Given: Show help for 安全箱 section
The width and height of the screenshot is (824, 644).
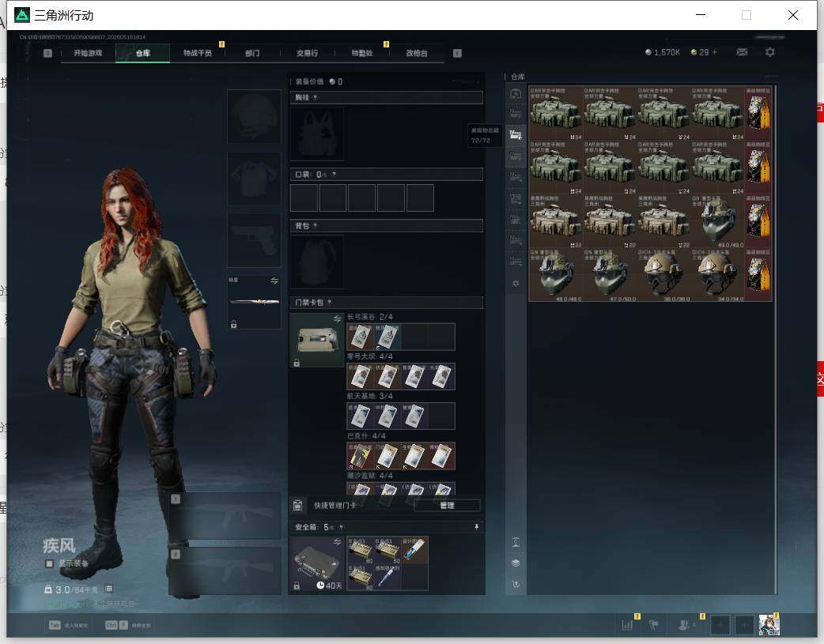Looking at the screenshot, I should click(x=342, y=527).
